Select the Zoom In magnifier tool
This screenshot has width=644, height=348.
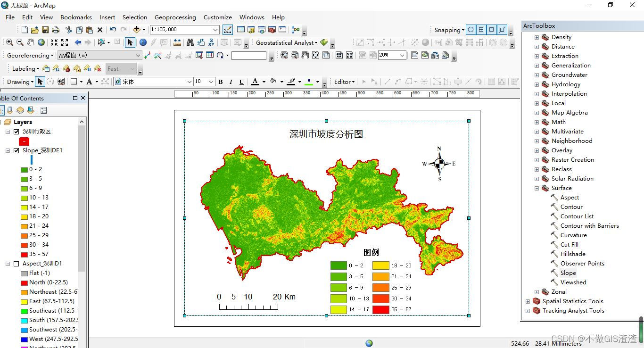pos(9,42)
